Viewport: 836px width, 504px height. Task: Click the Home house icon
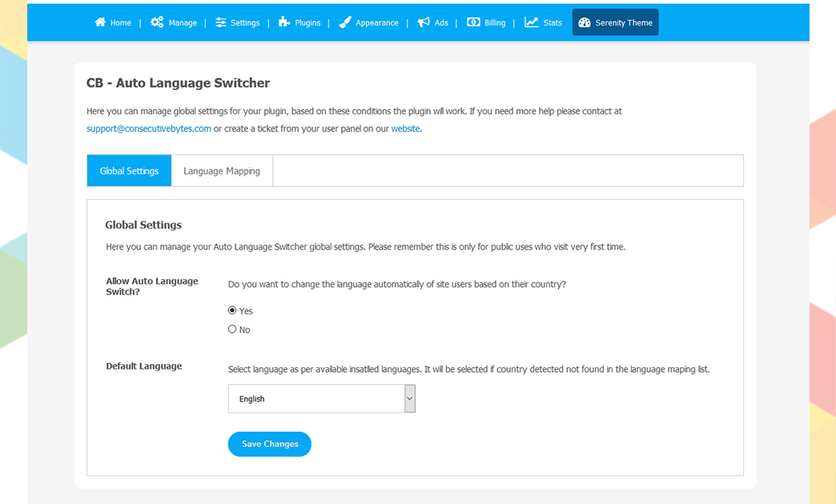[100, 22]
